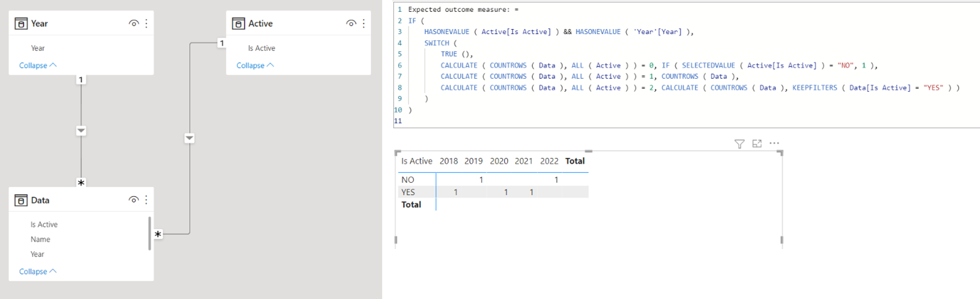Viewport: 980px width, 299px height.
Task: Click value 1 for YES in 2020
Action: point(506,192)
